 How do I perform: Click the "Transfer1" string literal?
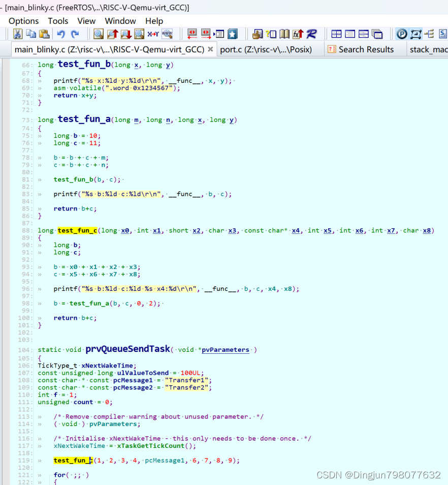pyautogui.click(x=186, y=380)
